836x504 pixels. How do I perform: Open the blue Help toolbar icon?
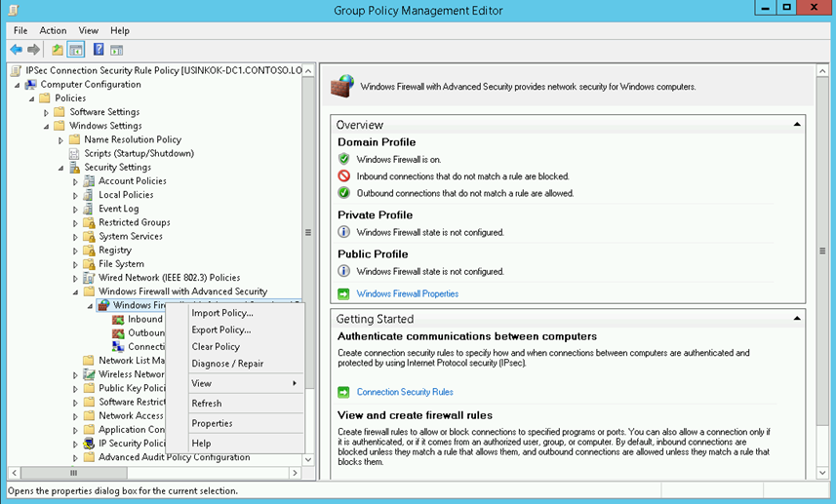coord(99,50)
